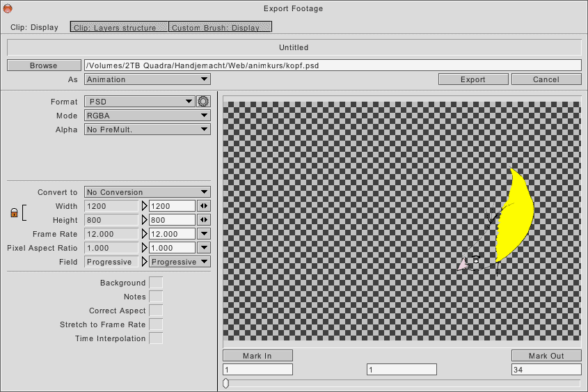Toggle the width/height aspect lock icon

(14, 212)
